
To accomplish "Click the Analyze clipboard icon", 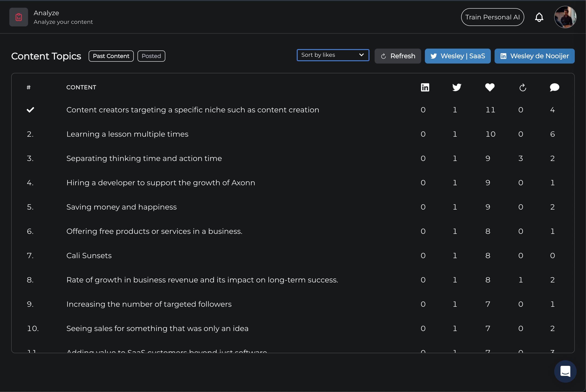I will click(18, 17).
